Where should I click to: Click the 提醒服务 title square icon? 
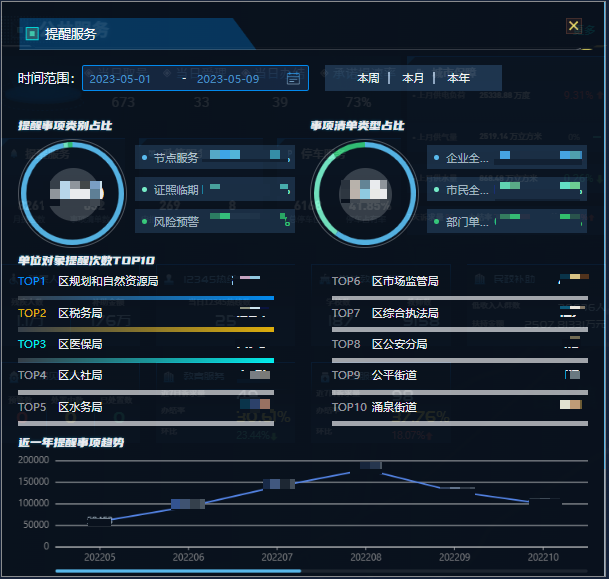click(x=32, y=34)
